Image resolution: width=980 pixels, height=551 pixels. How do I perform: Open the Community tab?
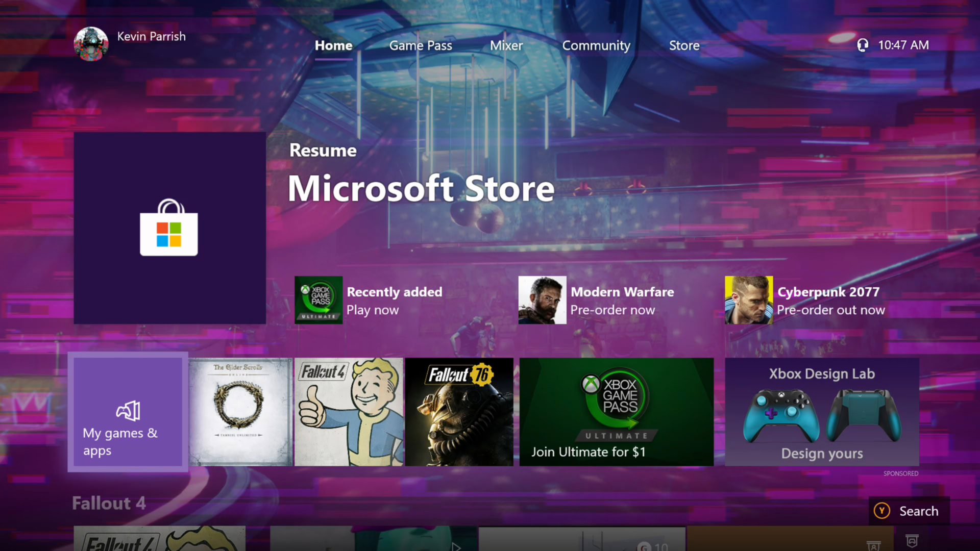[x=596, y=45]
